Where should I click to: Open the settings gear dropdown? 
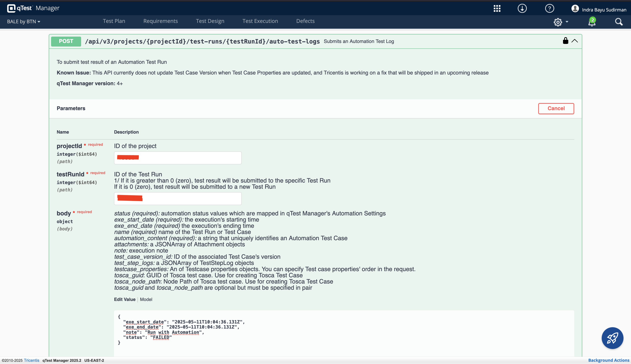pos(560,22)
